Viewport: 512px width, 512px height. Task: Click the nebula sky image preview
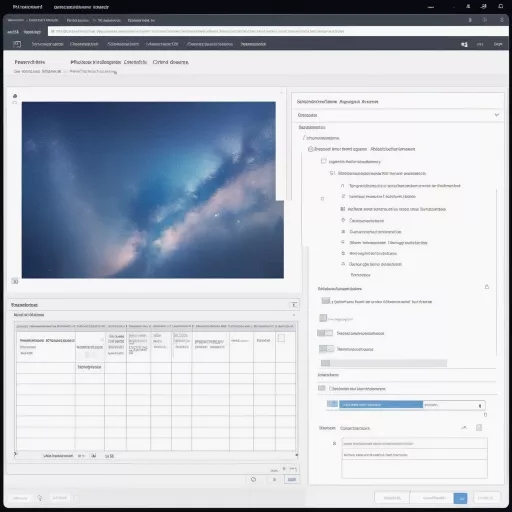153,190
